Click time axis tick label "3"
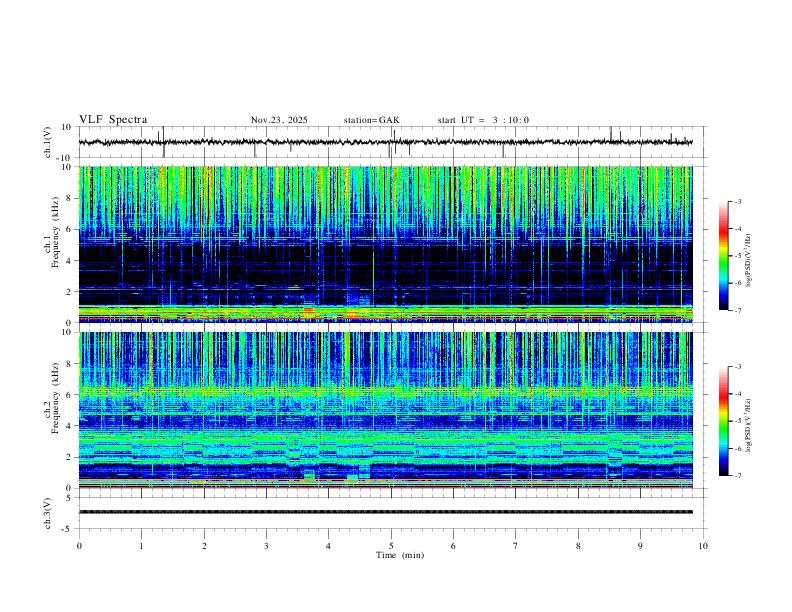The image size is (792, 612). point(266,546)
